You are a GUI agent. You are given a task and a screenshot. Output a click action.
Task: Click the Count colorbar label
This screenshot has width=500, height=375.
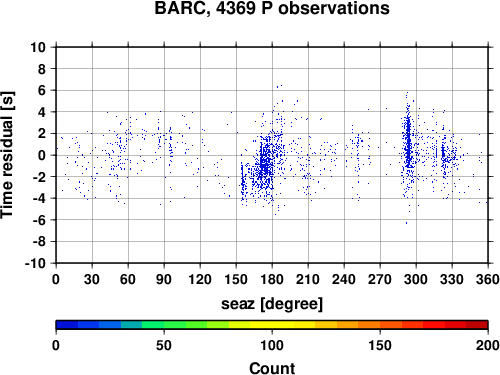[272, 368]
